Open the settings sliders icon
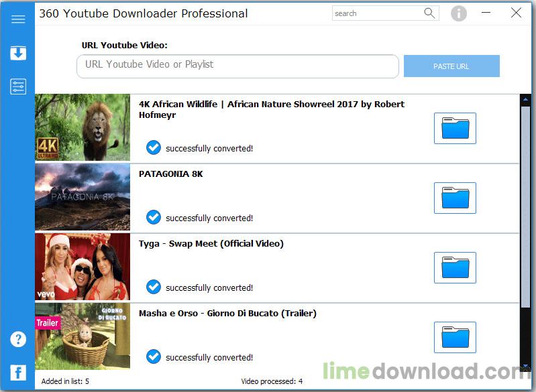 (x=18, y=86)
